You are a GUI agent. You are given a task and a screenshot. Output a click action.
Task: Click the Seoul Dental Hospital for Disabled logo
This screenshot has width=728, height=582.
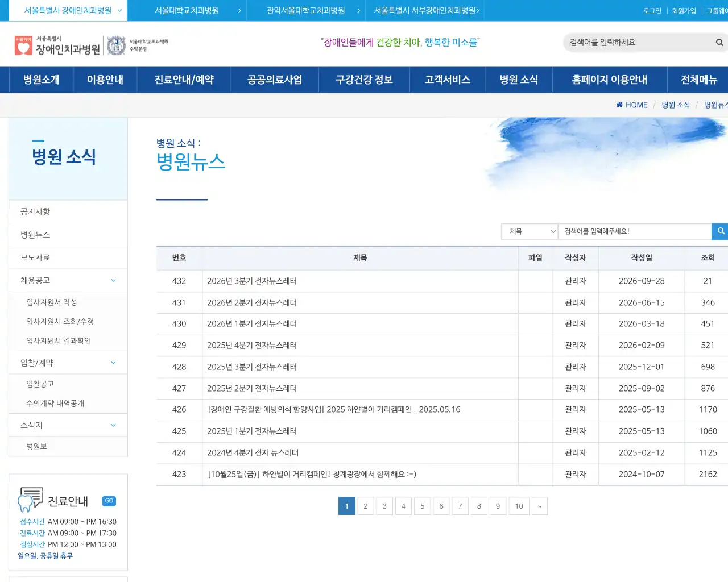point(57,45)
